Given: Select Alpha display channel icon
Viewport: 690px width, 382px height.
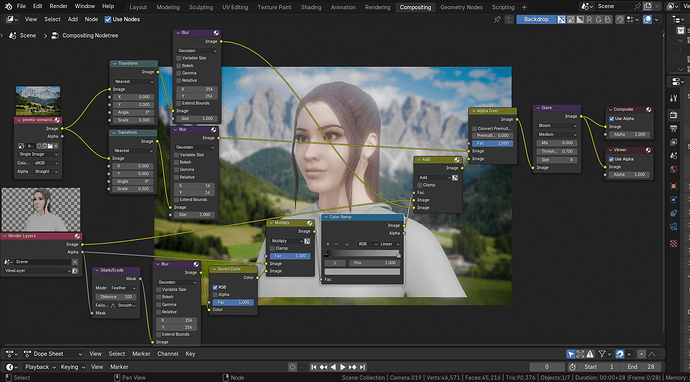Looking at the screenshot, I should pos(580,19).
